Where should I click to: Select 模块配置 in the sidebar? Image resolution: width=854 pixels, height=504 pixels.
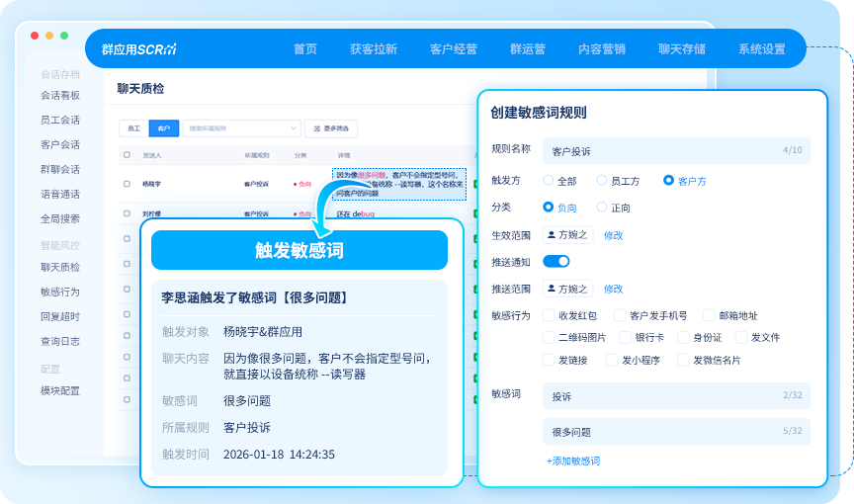[x=60, y=390]
